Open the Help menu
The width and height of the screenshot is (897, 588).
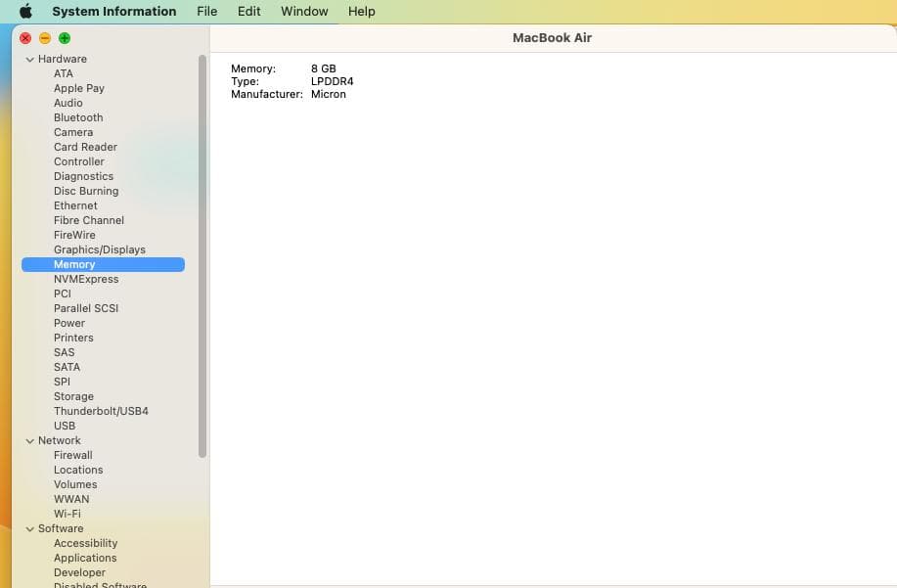point(361,11)
